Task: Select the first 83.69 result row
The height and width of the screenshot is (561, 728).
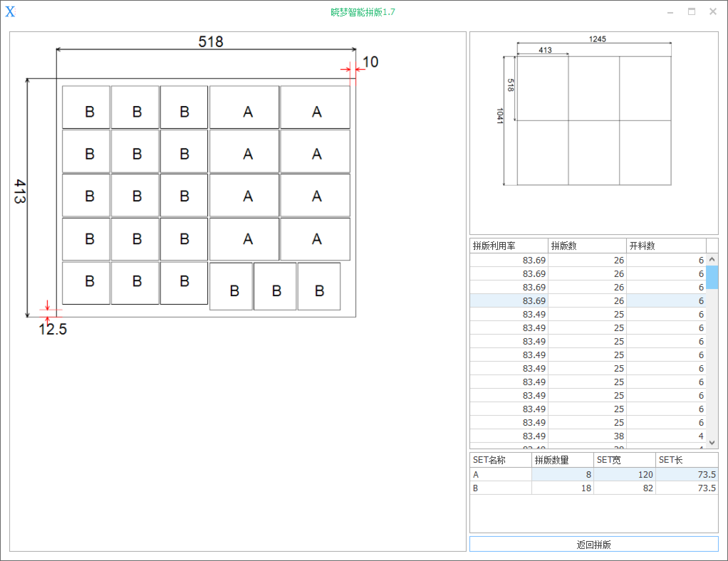Action: coord(588,260)
